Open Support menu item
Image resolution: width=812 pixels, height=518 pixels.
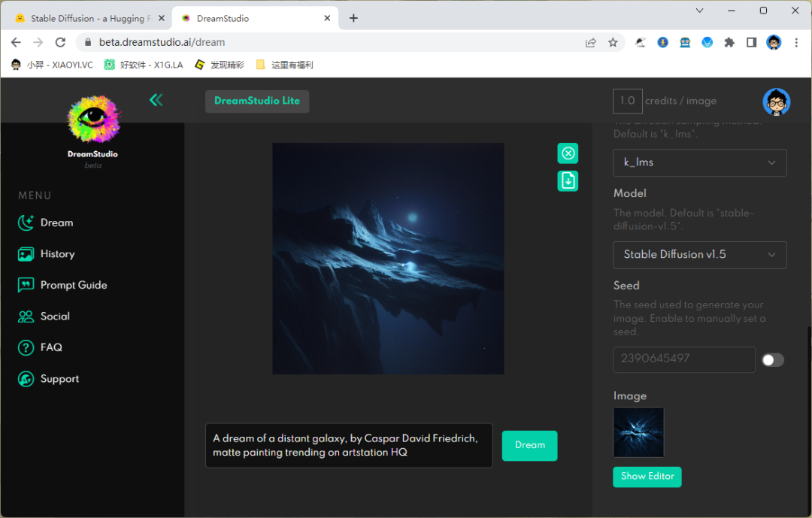59,379
